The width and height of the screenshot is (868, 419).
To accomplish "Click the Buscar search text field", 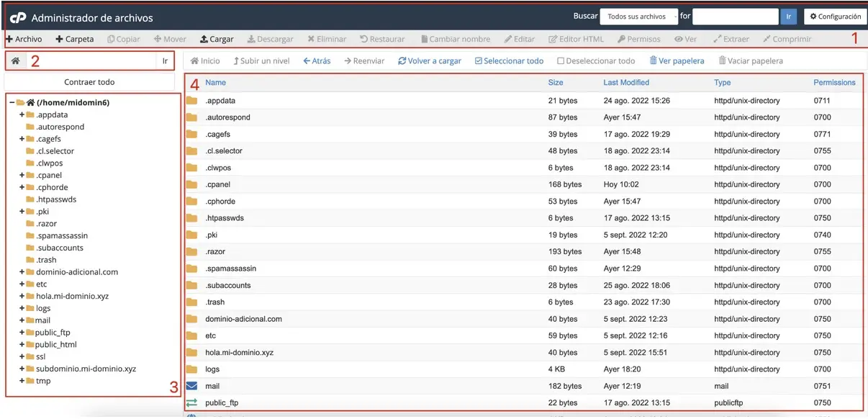I will pyautogui.click(x=735, y=17).
